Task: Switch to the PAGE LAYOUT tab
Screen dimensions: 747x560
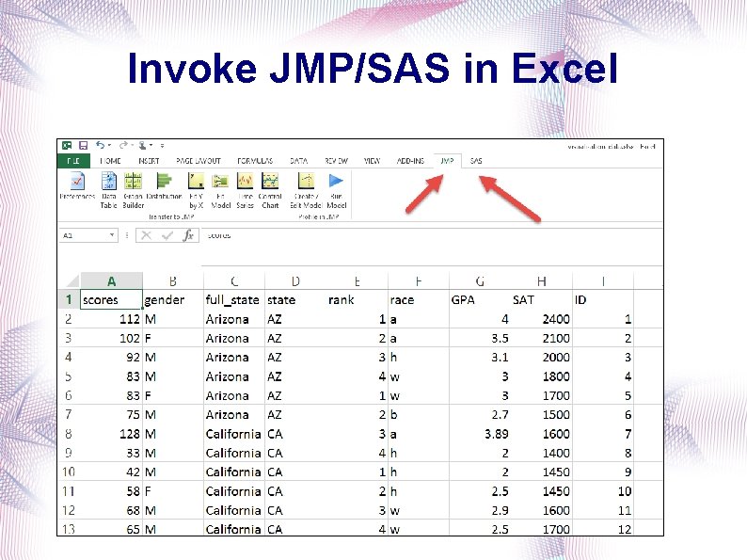Action: (x=199, y=161)
